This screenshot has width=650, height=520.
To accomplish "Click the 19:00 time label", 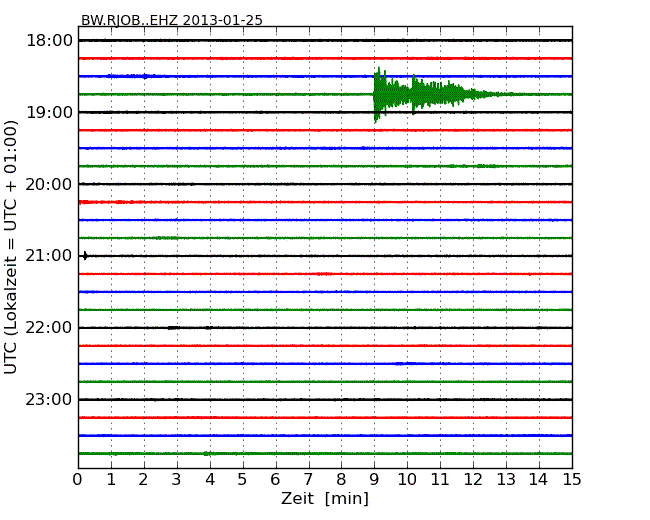I will [x=49, y=112].
